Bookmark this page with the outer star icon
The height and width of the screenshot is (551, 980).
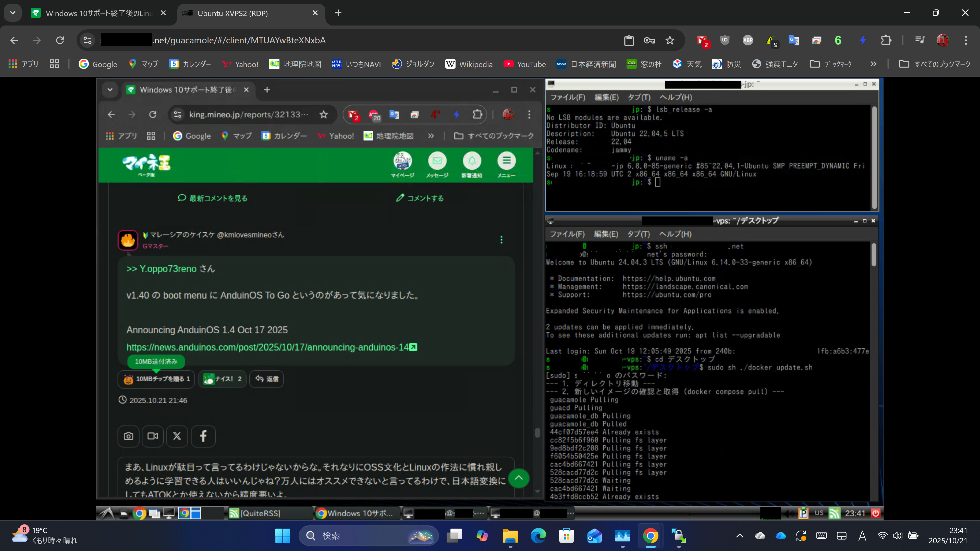coord(670,40)
